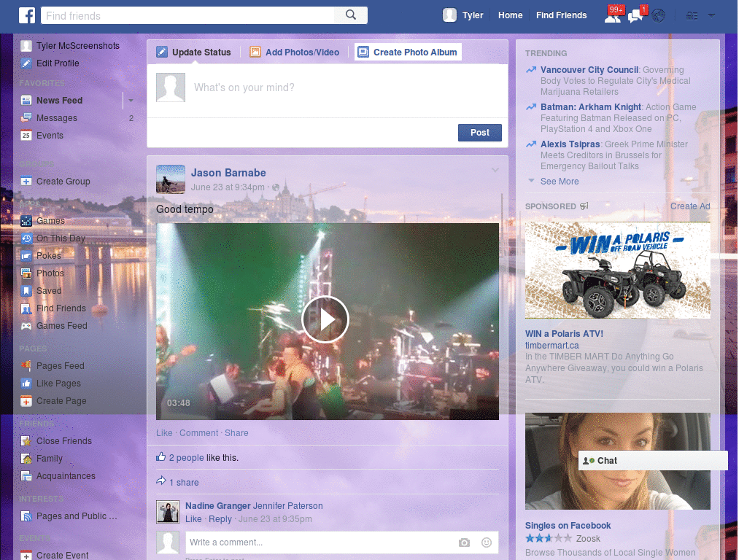The width and height of the screenshot is (747, 560).
Task: Open Tyler profile link in top bar
Action: click(473, 15)
